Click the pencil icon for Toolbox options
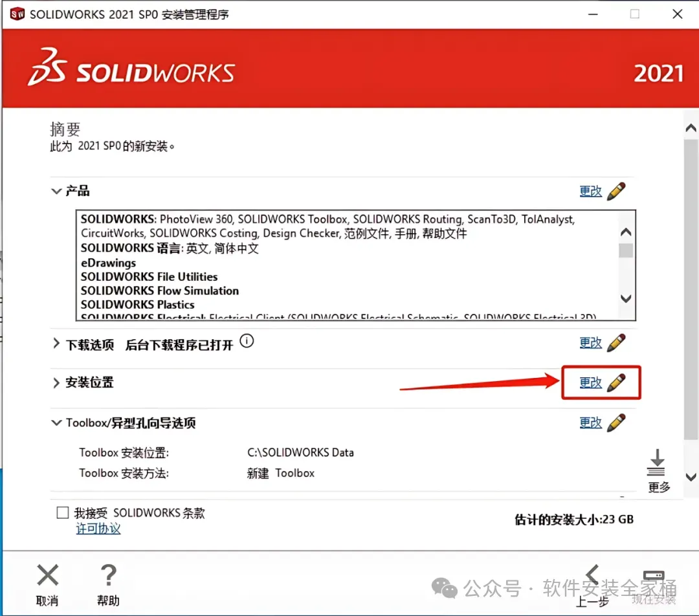The width and height of the screenshot is (699, 616). point(616,423)
